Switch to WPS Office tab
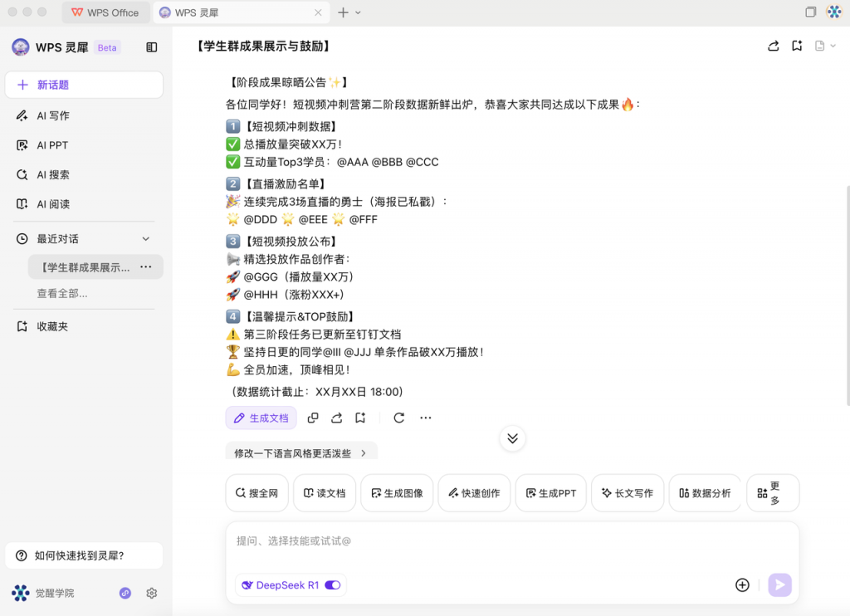Image resolution: width=850 pixels, height=616 pixels. point(105,12)
